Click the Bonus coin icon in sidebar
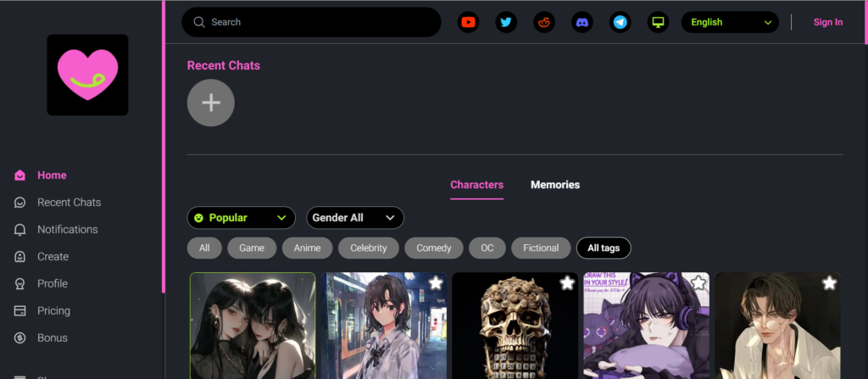 [x=20, y=338]
